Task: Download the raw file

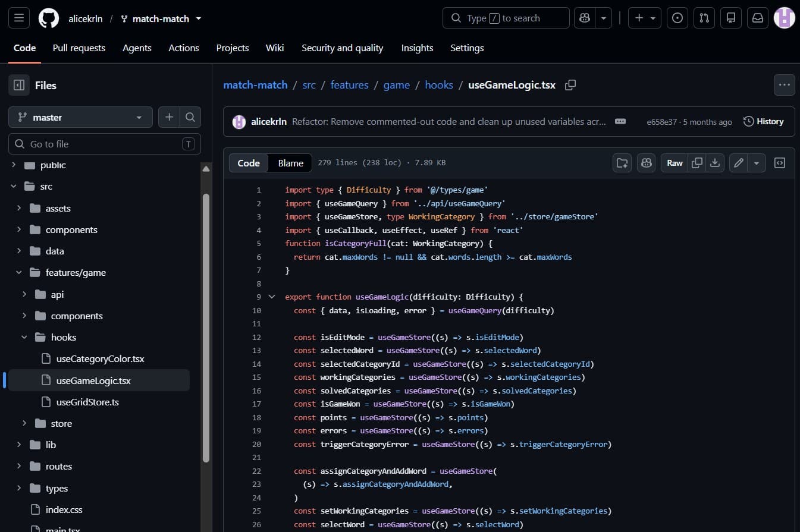Action: pos(715,163)
